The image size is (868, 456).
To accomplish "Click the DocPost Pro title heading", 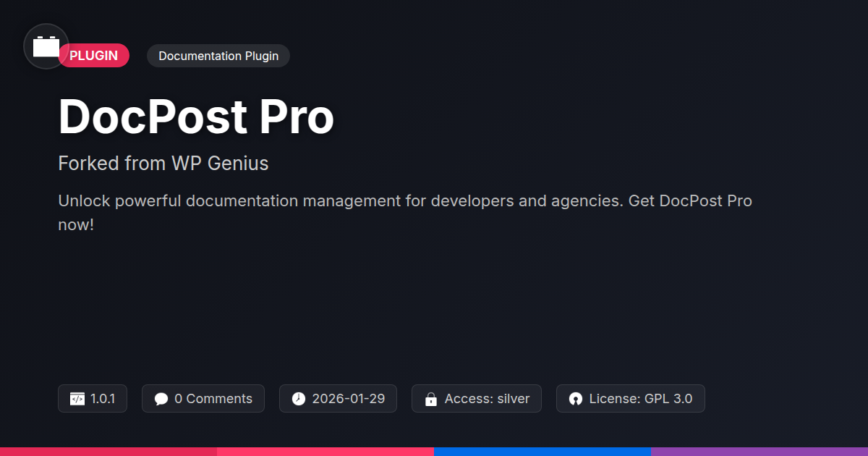I will point(196,116).
